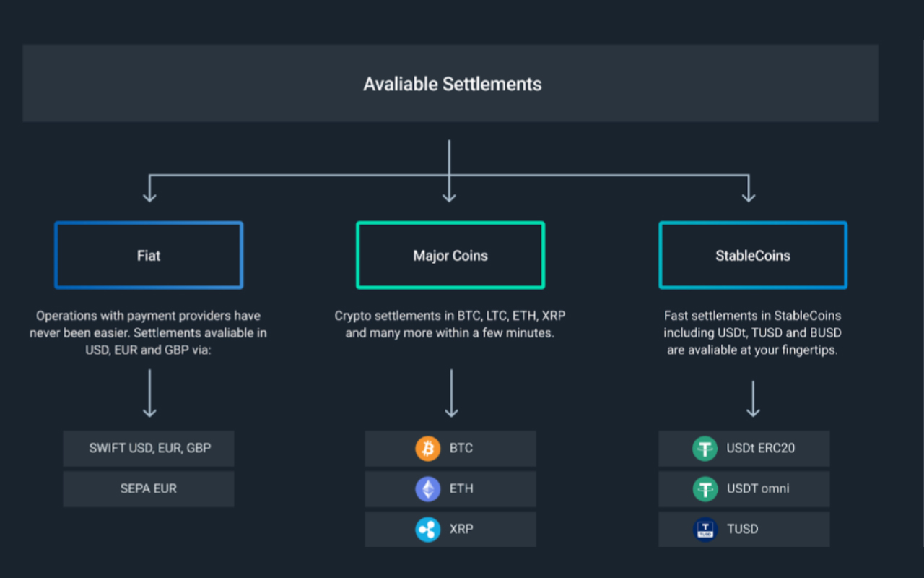924x578 pixels.
Task: Choose the SEPA EUR option
Action: pyautogui.click(x=149, y=489)
